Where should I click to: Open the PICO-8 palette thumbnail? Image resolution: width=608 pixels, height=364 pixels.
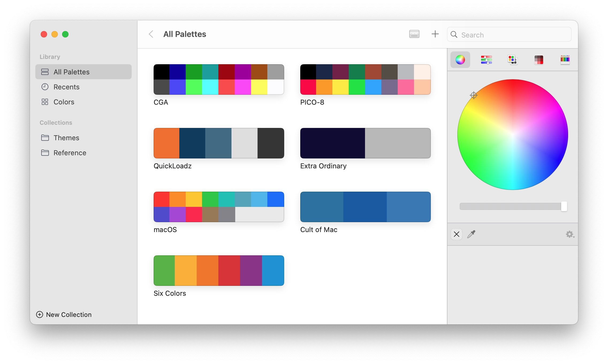click(365, 79)
